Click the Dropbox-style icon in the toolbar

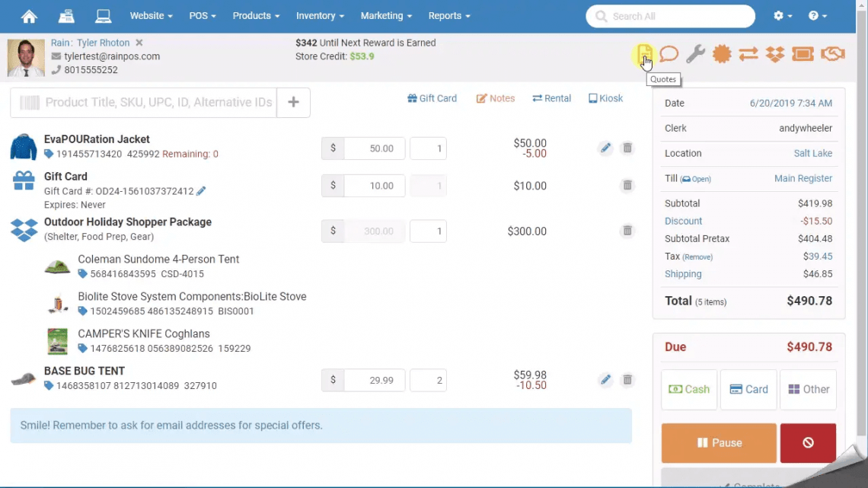click(774, 54)
